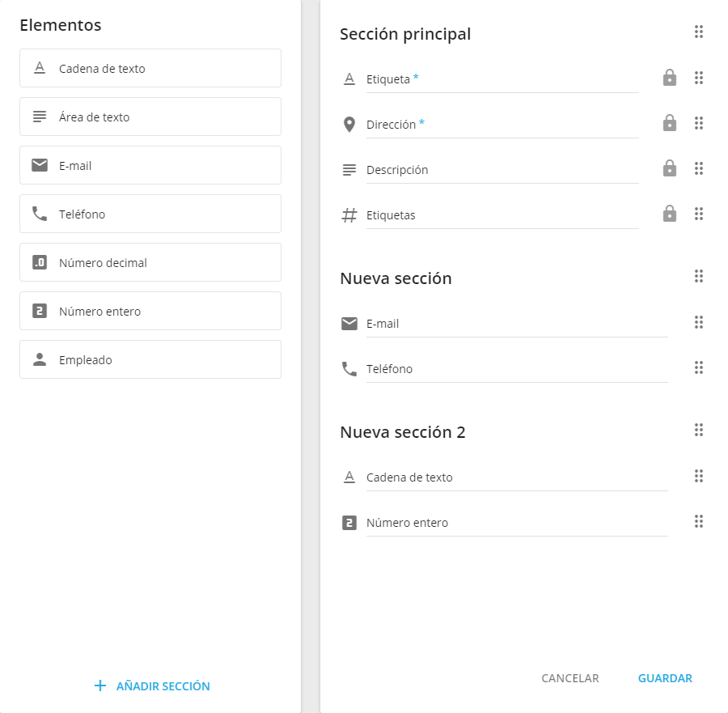Click the plus icon for Añadir sección
Viewport: 728px width, 713px height.
coord(100,686)
